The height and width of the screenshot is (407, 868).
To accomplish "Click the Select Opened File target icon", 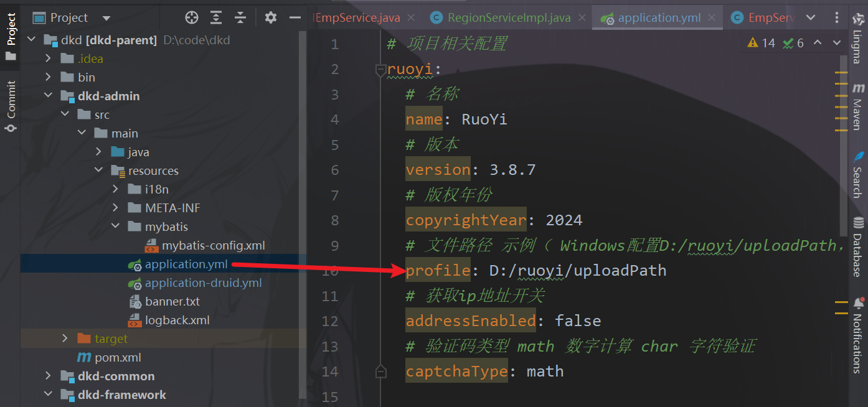I will (192, 17).
